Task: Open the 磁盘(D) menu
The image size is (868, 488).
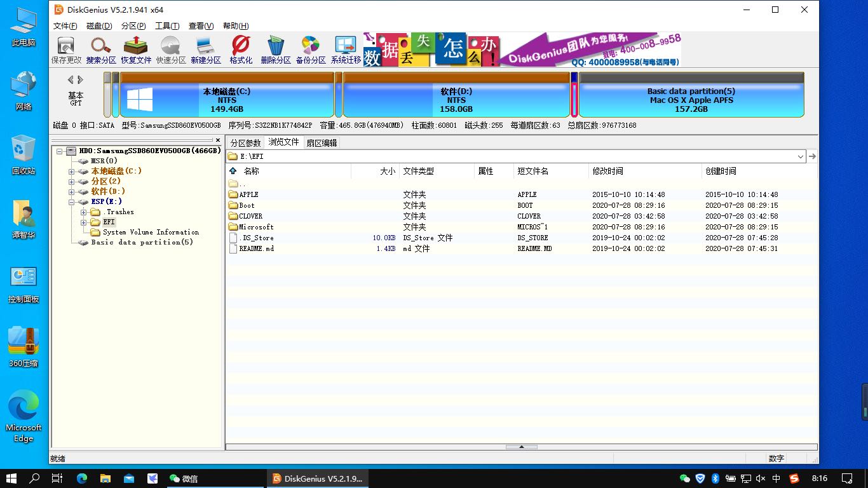Action: point(99,26)
